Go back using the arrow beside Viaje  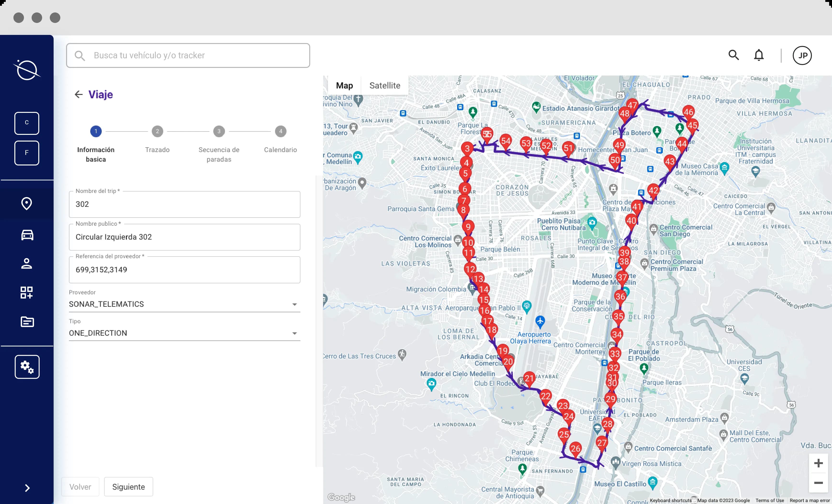[x=78, y=94]
